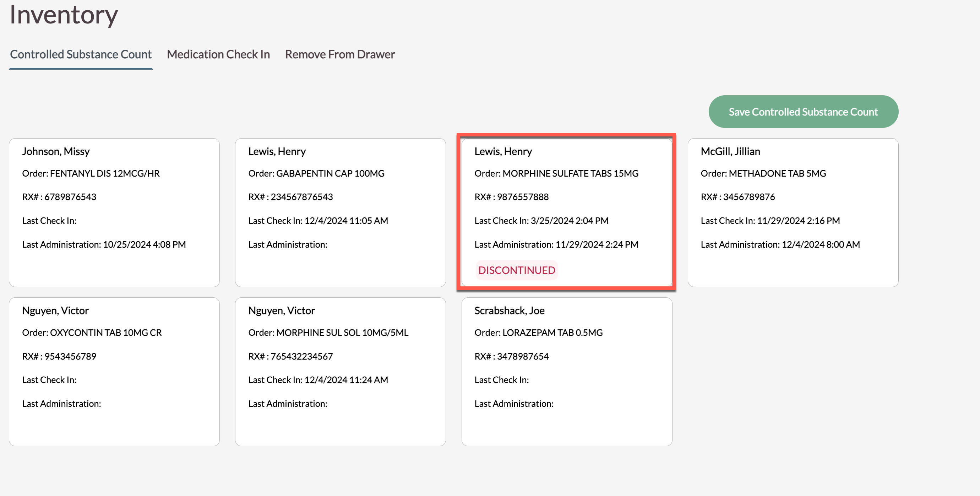Select Victor Nguyen's morphine solution card

click(340, 372)
